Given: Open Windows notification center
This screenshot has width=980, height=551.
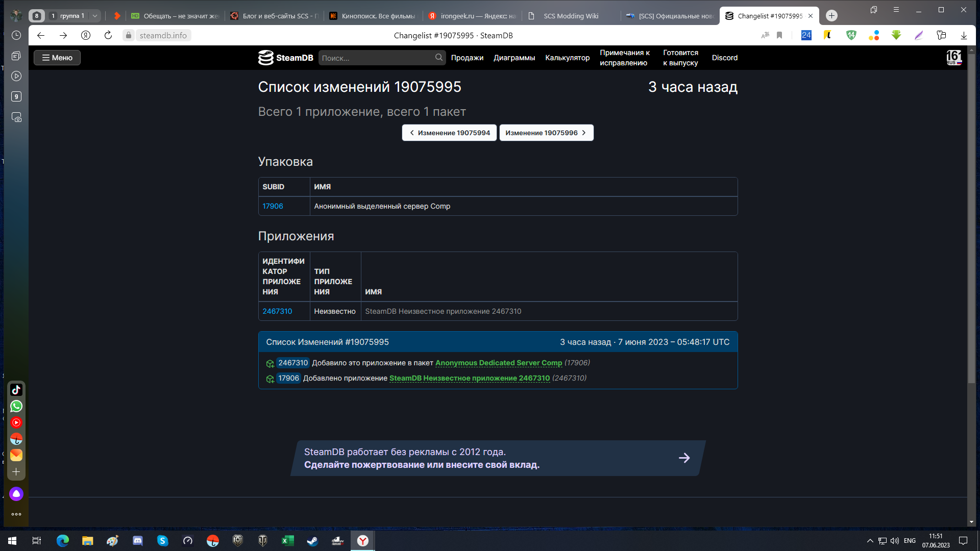Looking at the screenshot, I should (963, 541).
